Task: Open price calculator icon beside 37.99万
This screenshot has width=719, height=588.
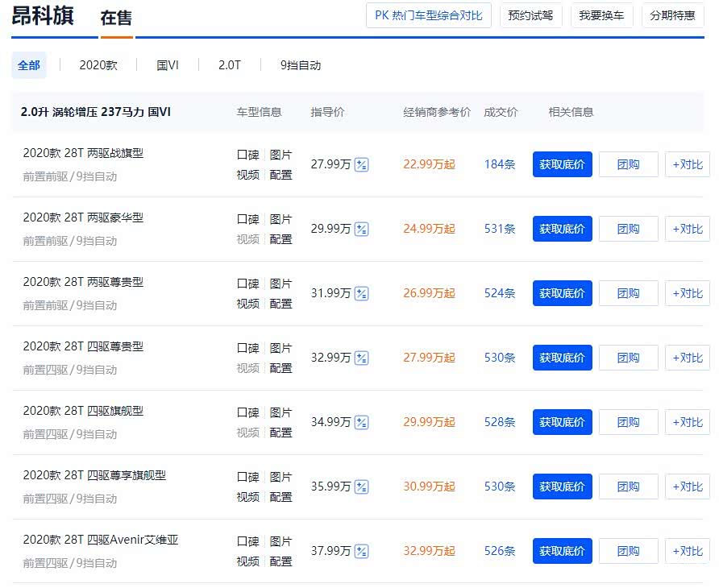Action: click(361, 551)
